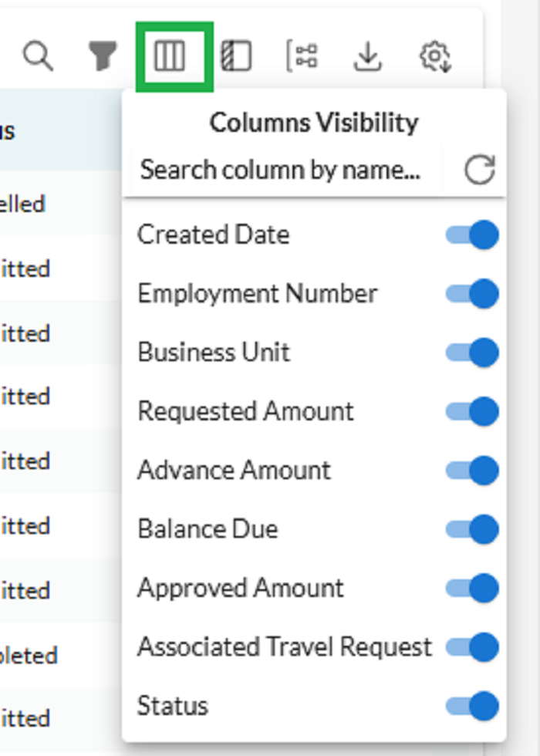
Task: Open the search magnifier icon
Action: (38, 56)
